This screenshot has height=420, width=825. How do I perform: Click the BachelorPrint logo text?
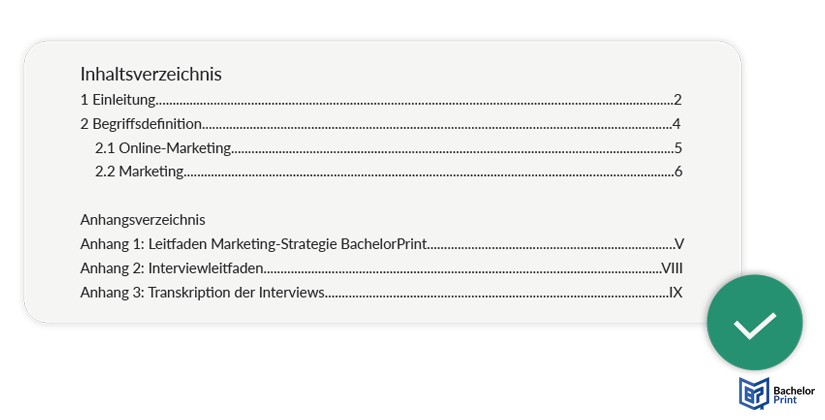[794, 395]
